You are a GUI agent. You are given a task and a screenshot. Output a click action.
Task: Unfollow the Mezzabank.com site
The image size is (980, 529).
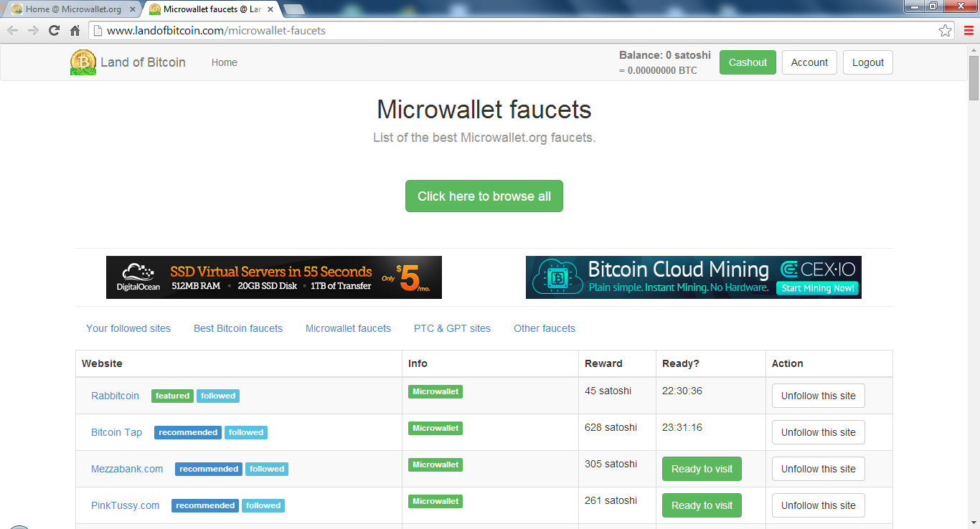(819, 469)
